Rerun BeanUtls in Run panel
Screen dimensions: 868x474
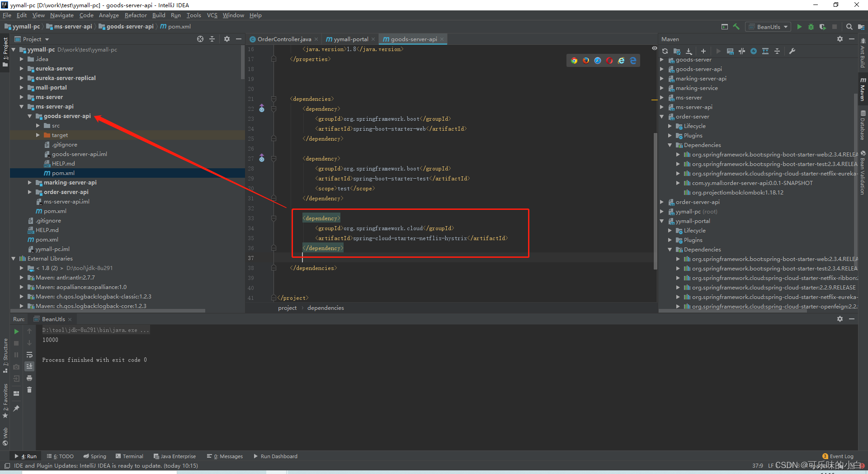(16, 332)
